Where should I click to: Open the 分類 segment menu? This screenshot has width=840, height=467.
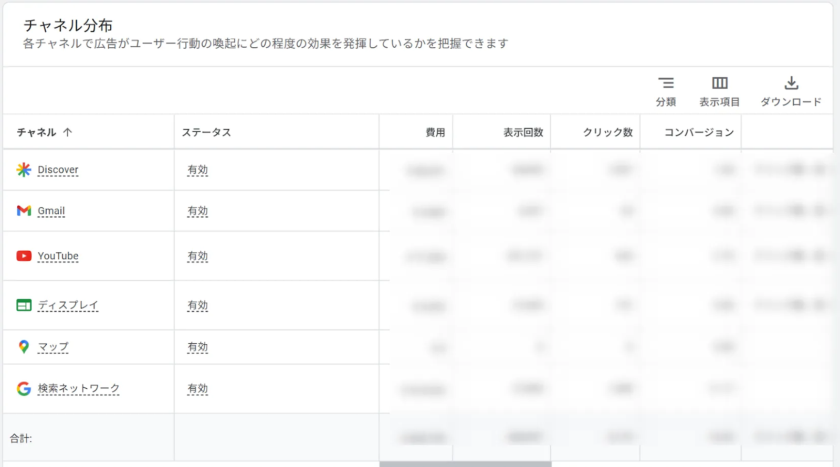666,91
